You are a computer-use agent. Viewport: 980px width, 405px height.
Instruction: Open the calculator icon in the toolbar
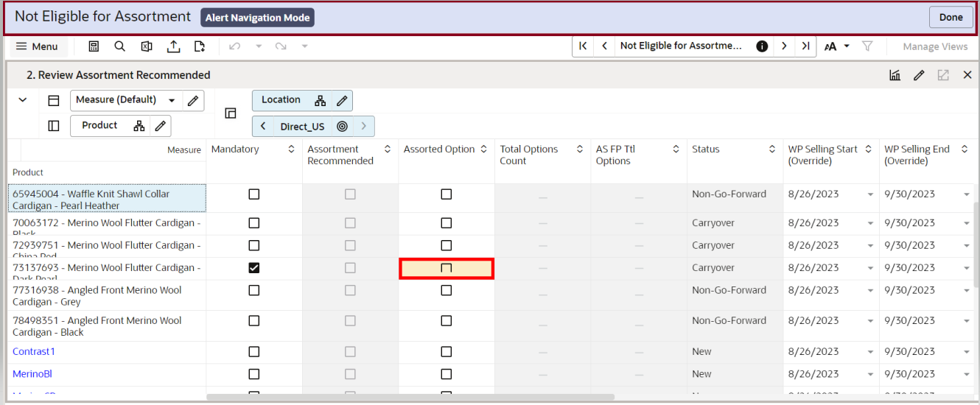point(94,46)
